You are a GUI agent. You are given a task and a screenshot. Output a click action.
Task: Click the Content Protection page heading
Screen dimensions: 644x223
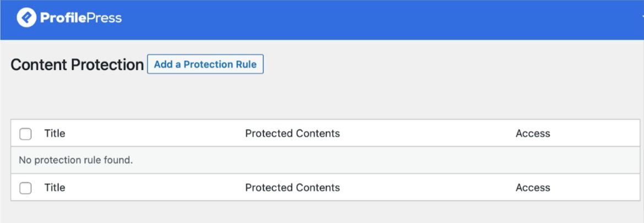[77, 65]
